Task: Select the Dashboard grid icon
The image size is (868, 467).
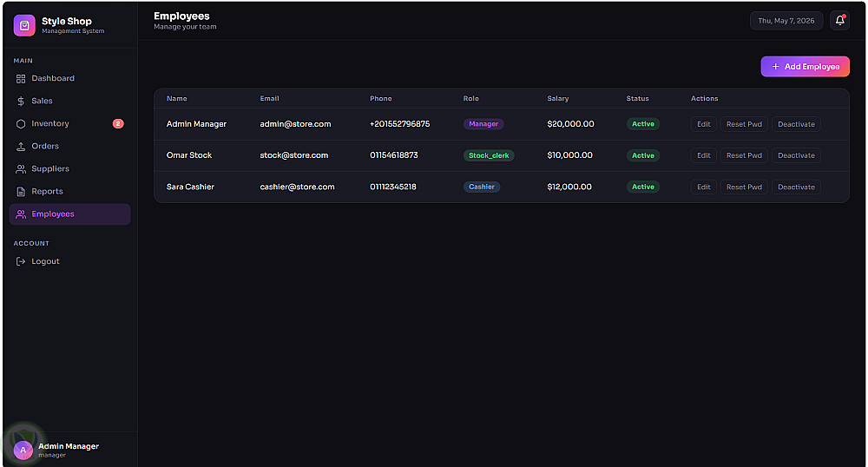Action: [x=21, y=79]
